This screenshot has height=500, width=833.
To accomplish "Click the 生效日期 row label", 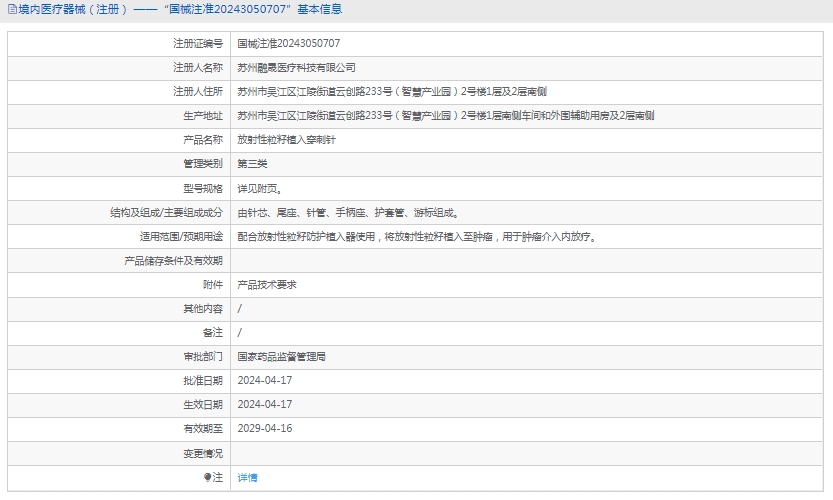I will pos(203,404).
